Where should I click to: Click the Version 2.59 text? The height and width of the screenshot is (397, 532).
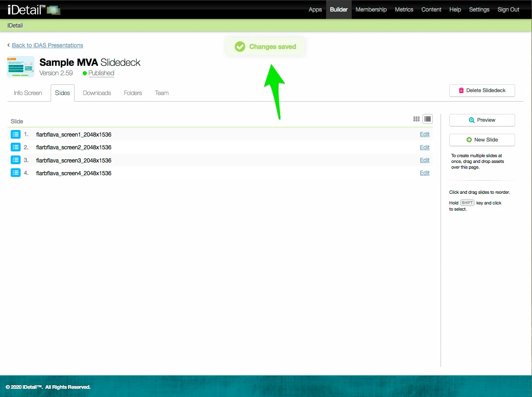coord(56,73)
